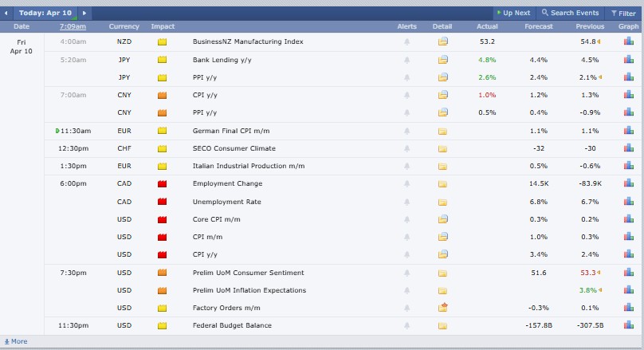
Task: Toggle alert bell for Federal Budget Balance
Action: pyautogui.click(x=406, y=326)
